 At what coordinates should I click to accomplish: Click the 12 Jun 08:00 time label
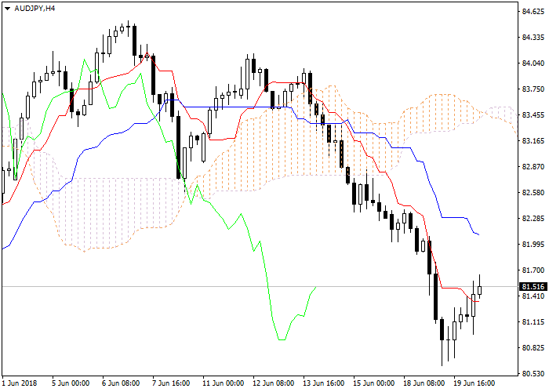pos(274,383)
